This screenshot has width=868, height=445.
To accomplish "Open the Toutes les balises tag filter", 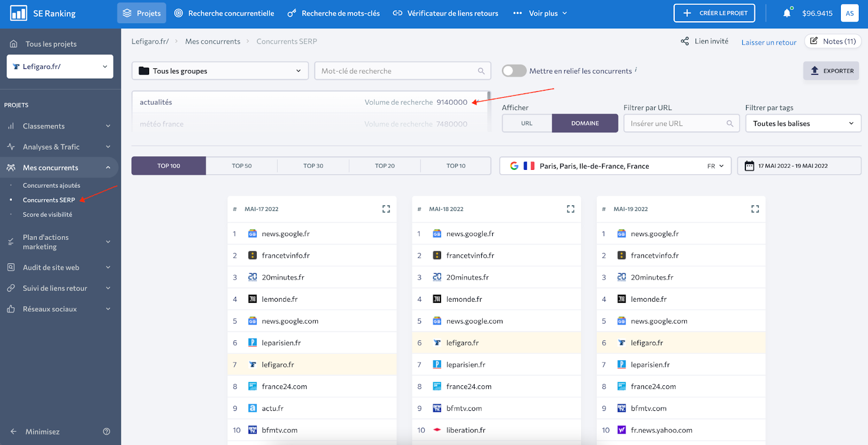I will click(803, 123).
